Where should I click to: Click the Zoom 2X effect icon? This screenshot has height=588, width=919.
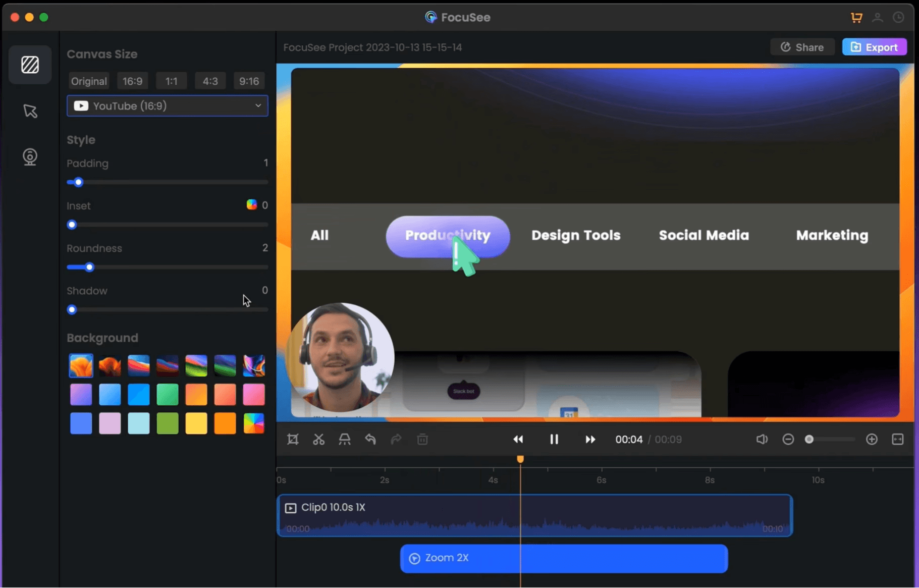point(414,558)
